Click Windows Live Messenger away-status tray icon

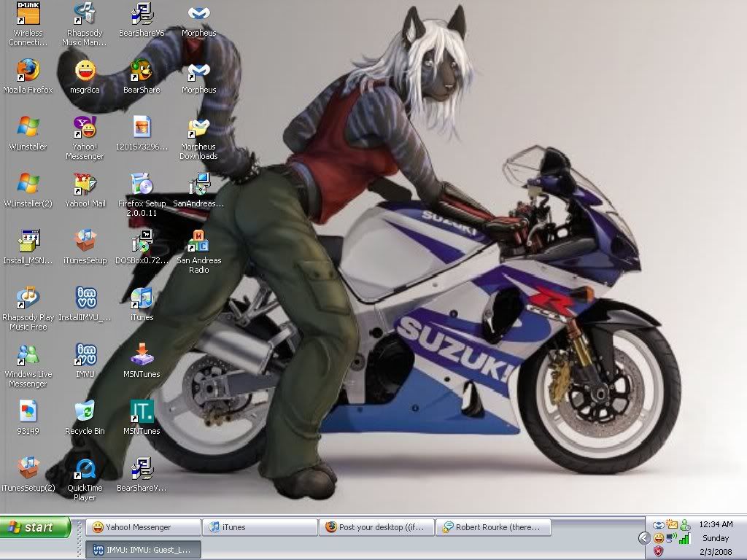[x=685, y=525]
